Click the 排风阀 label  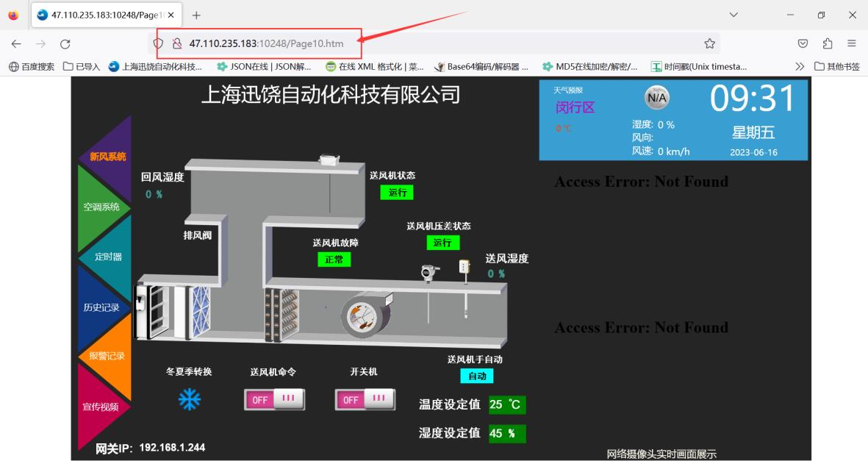198,235
